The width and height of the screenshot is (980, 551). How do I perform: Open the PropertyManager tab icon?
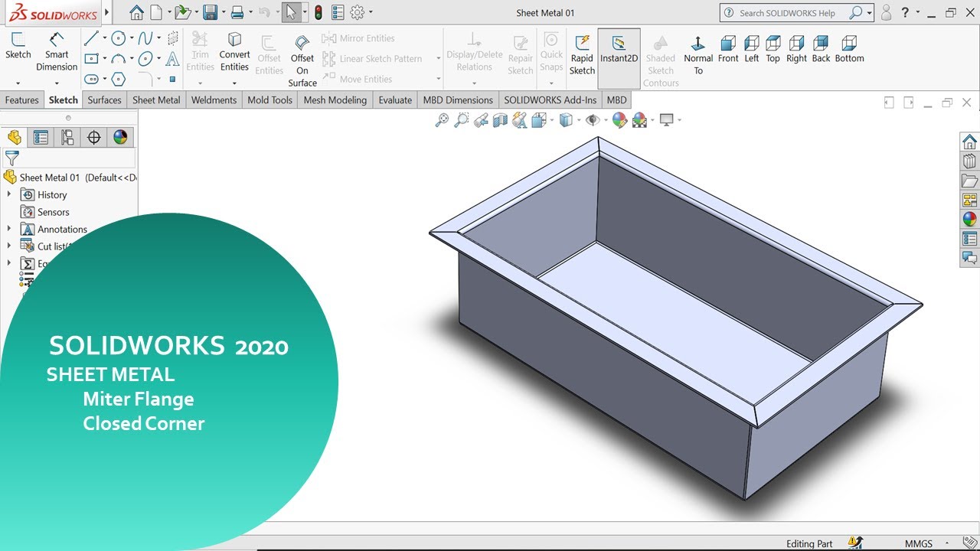pos(41,137)
